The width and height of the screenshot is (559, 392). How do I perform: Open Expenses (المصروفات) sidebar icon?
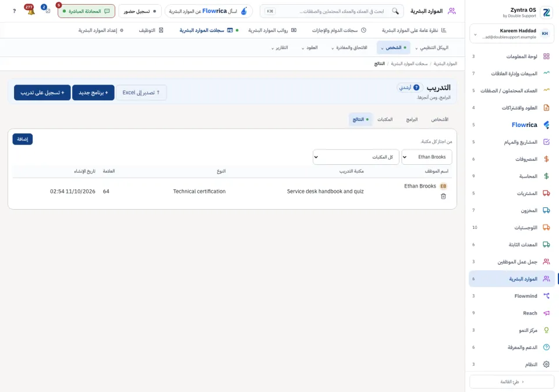click(x=546, y=159)
